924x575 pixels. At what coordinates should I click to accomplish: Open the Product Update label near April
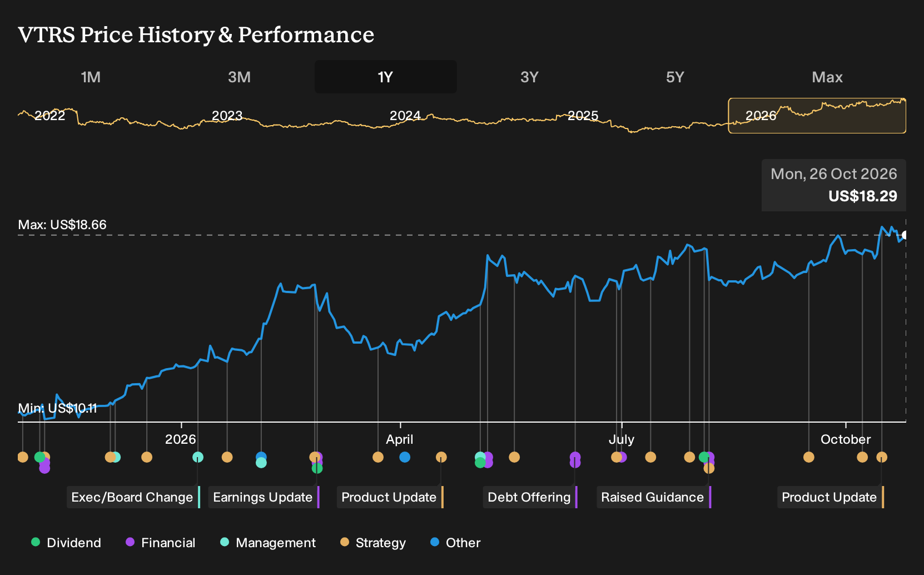click(390, 497)
